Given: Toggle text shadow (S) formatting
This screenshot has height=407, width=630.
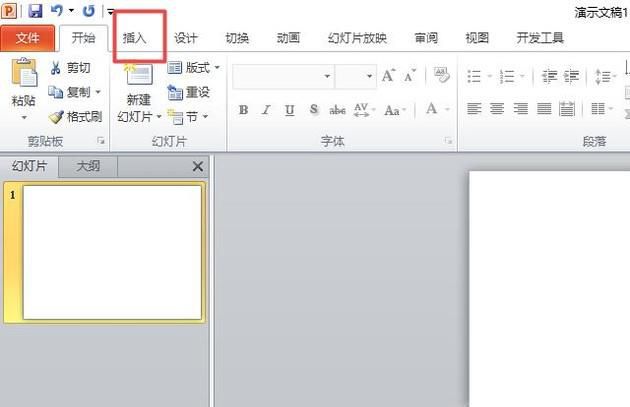Looking at the screenshot, I should [x=313, y=109].
